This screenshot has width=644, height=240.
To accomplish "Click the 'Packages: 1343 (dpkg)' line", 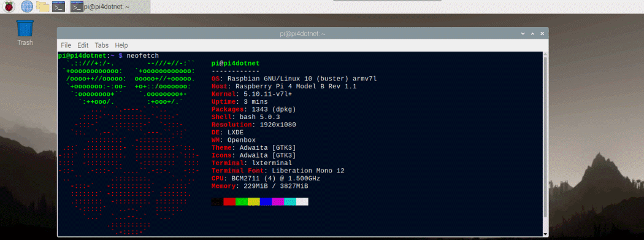I will click(254, 109).
